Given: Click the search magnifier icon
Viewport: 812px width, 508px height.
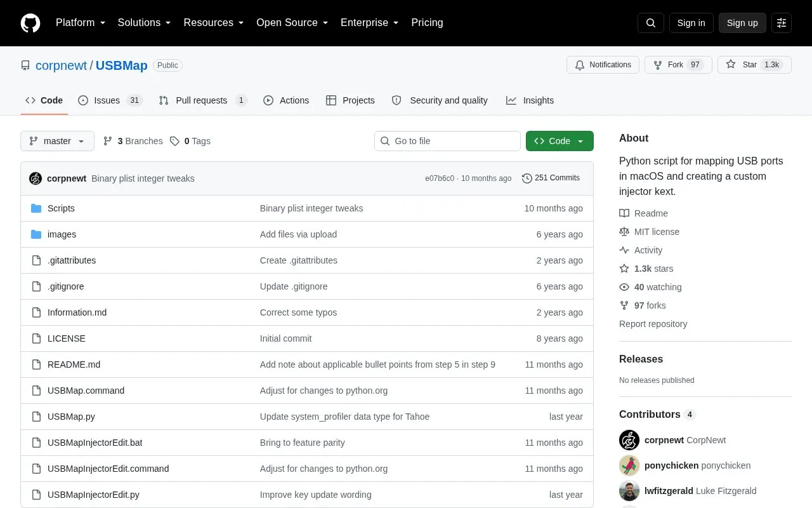Looking at the screenshot, I should pos(651,23).
